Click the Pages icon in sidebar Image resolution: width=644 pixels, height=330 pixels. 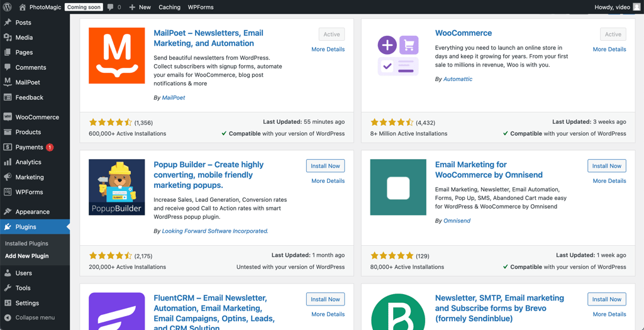8,53
